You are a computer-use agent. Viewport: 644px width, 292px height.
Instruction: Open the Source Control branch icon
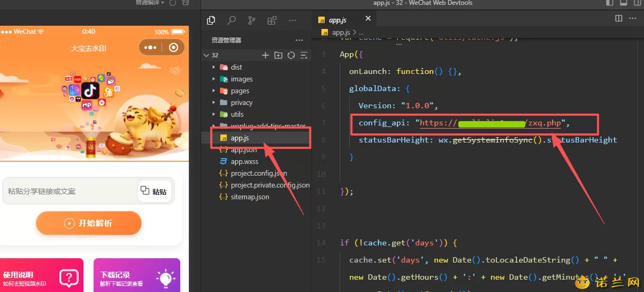(252, 20)
